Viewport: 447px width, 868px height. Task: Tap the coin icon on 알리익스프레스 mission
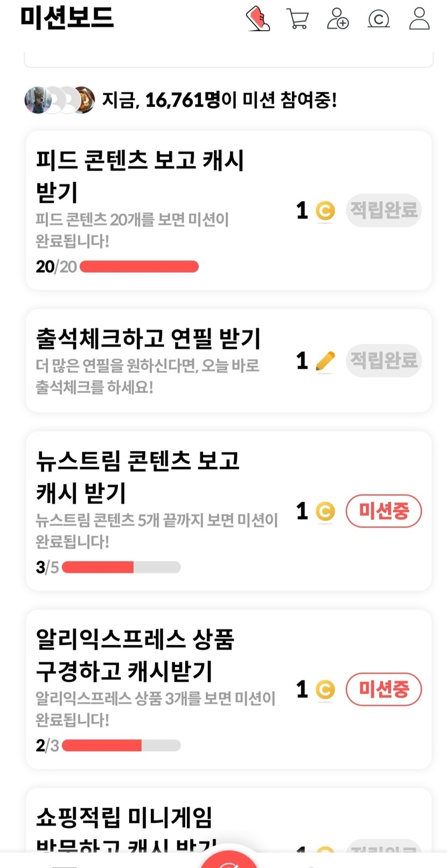pos(325,689)
